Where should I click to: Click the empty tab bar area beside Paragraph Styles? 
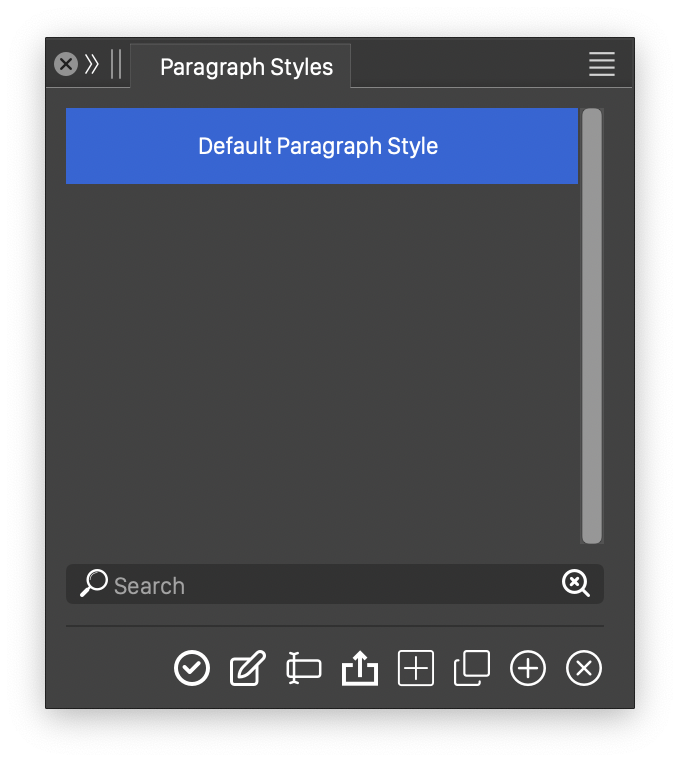465,65
